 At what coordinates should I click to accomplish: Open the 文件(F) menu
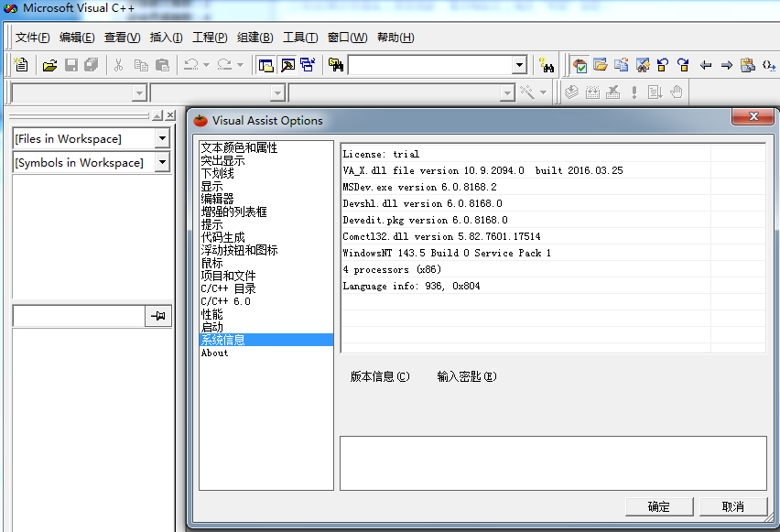(x=32, y=38)
